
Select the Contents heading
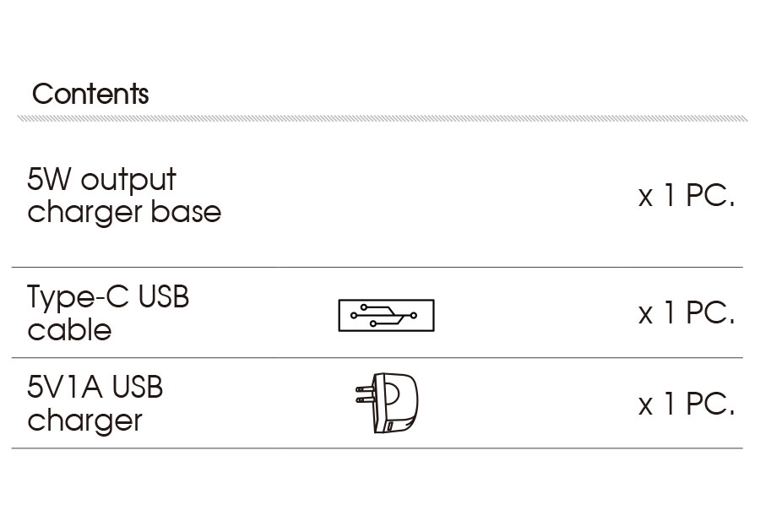90,94
